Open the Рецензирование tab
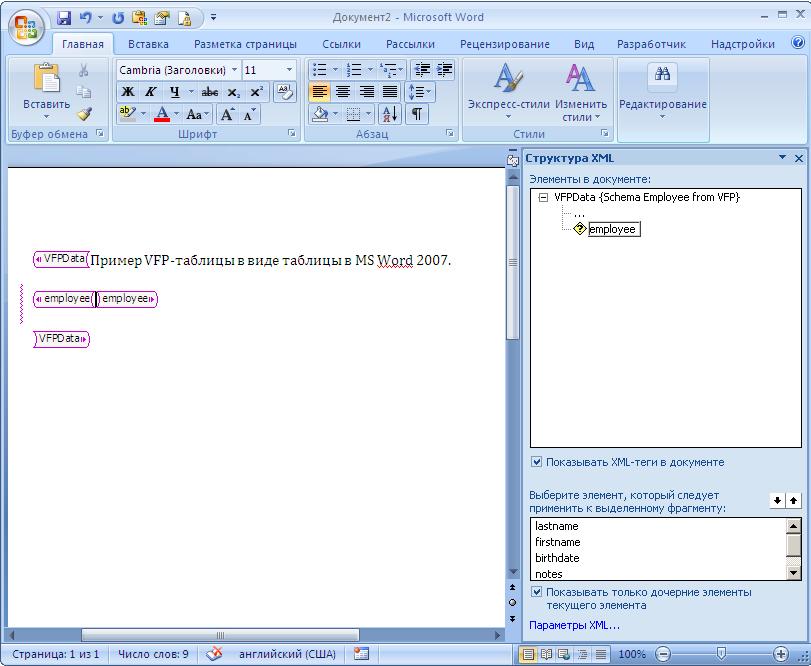Viewport: 811px width, 666px height. [x=505, y=44]
